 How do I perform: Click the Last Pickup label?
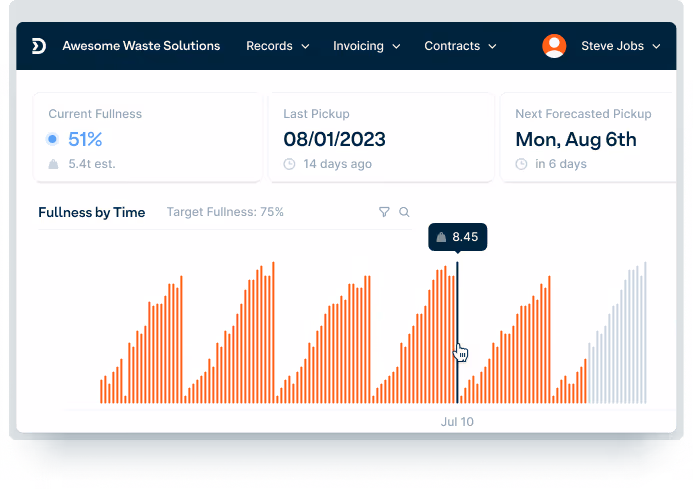point(316,114)
